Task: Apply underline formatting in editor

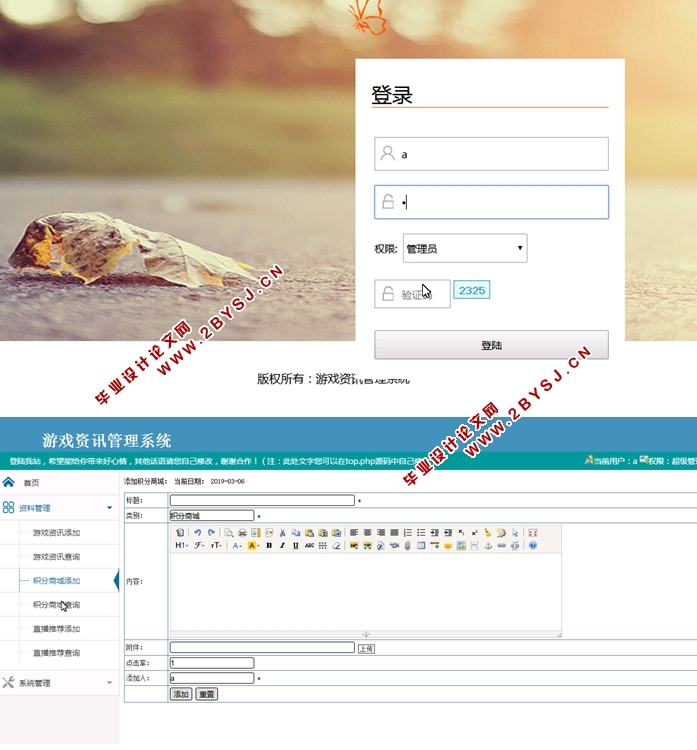Action: (x=296, y=545)
